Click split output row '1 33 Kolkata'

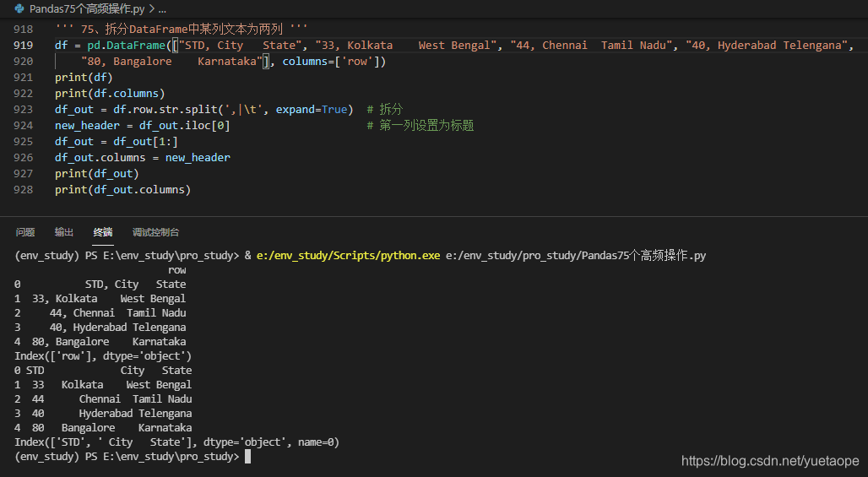pos(103,385)
